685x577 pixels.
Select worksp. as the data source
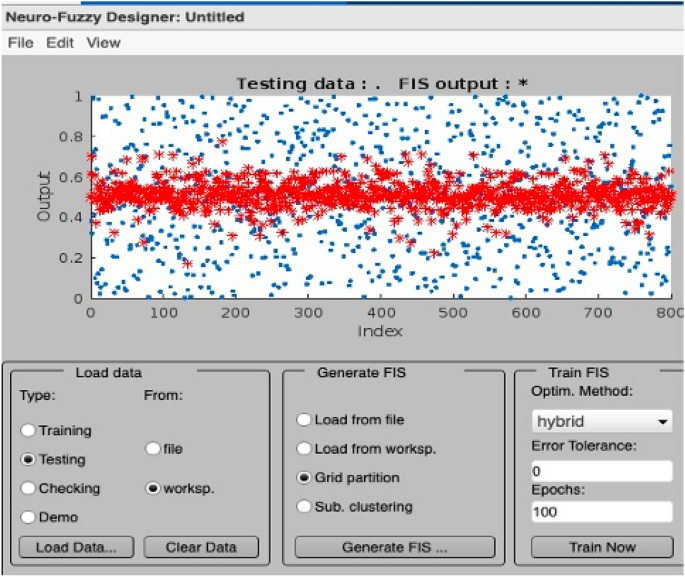point(153,489)
